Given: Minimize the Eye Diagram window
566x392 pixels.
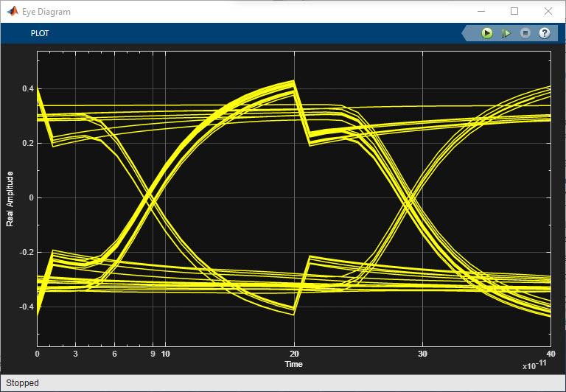Looking at the screenshot, I should (x=481, y=12).
